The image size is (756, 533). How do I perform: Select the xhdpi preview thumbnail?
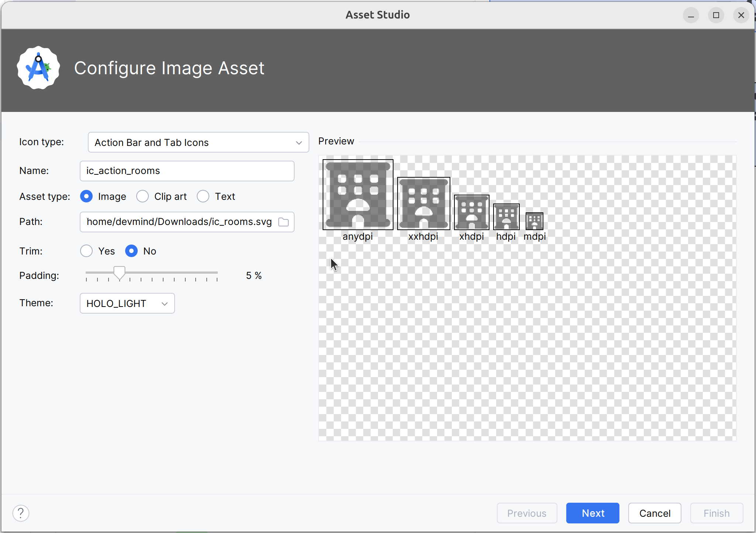472,212
